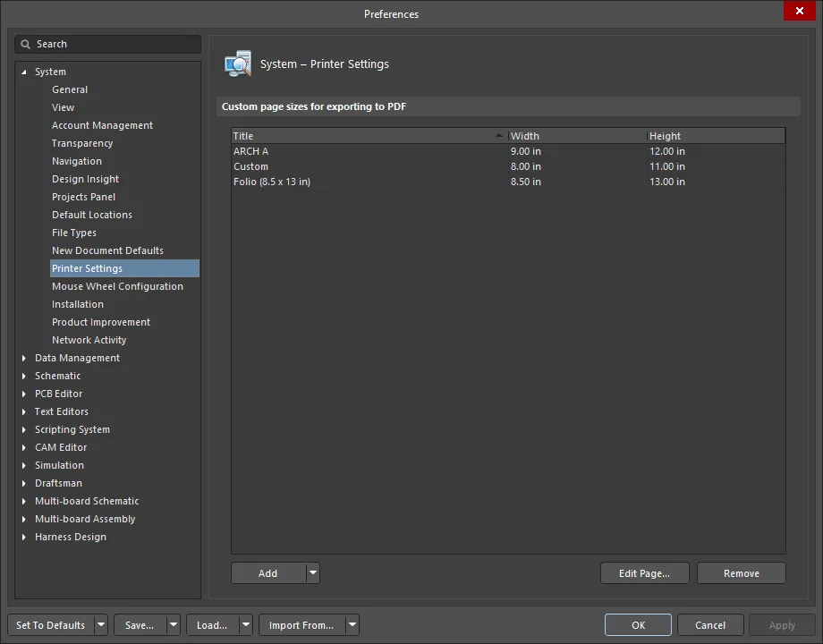Screen dimensions: 823x644
Task: Select File Types in the tree
Action: 74,233
